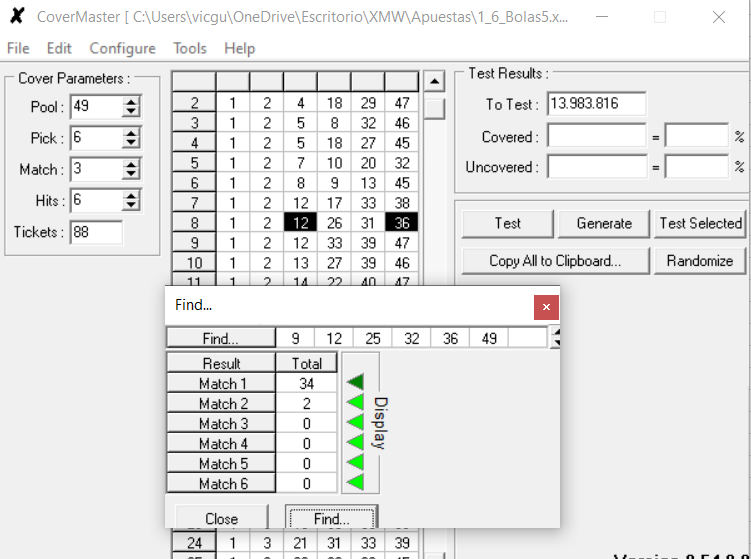Click the Match 6 row label
751x559 pixels.
221,483
